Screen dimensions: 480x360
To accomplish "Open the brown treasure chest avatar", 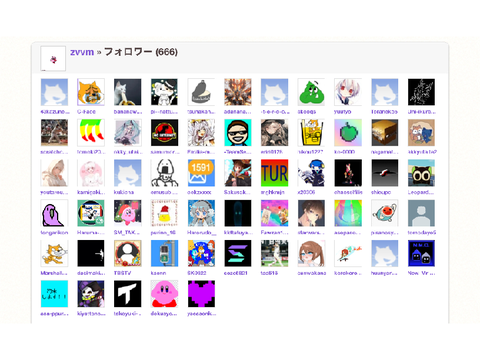I will point(385,133).
